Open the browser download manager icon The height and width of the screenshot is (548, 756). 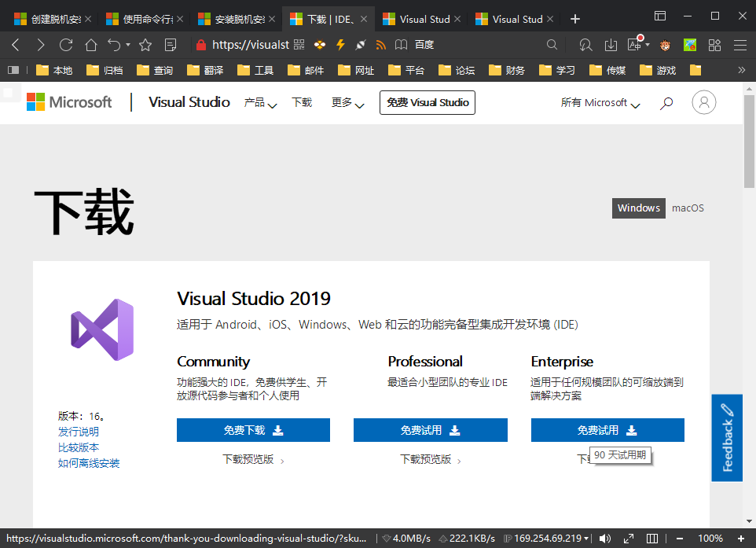click(x=611, y=44)
